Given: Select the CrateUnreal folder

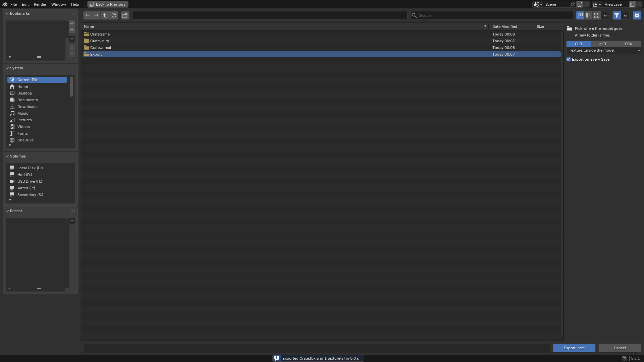Looking at the screenshot, I should click(322, 48).
